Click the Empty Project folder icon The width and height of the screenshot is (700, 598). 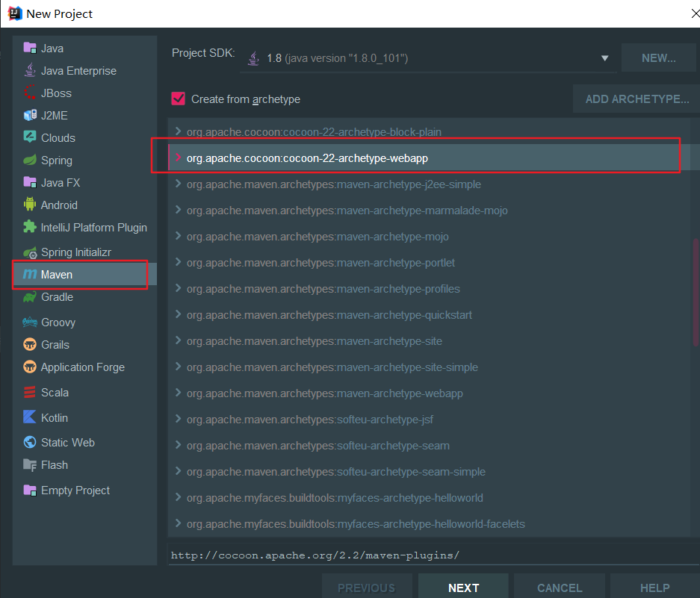click(30, 490)
